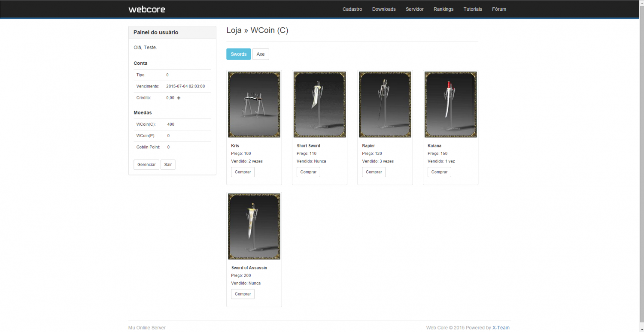Screen dimensions: 644x332
Task: Click the Vendido: 1 vez text
Action: 441,161
